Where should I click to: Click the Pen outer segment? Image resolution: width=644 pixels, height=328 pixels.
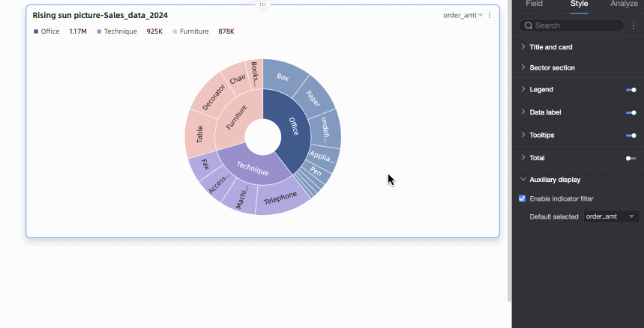point(316,171)
